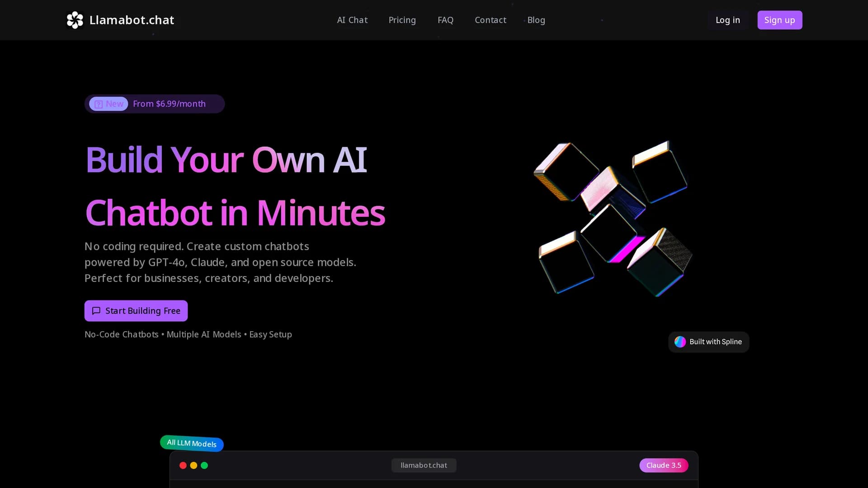
Task: Open the FAQ nav link
Action: point(445,20)
